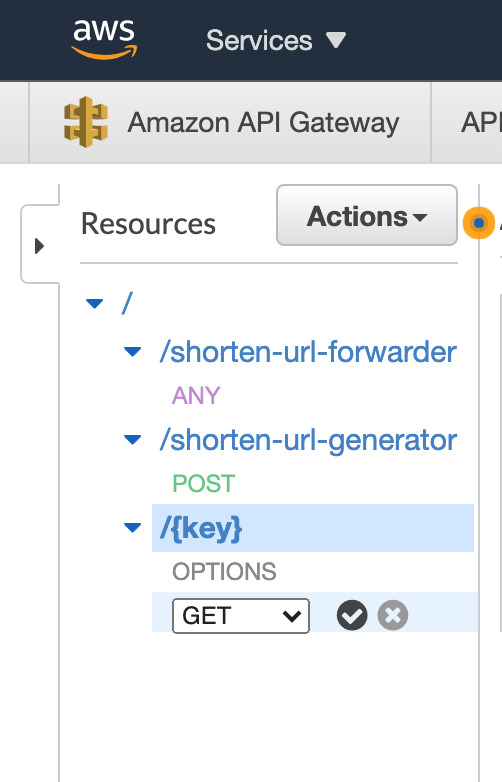502x782 pixels.
Task: Select the /shorten-url-generator resource
Action: tap(308, 440)
